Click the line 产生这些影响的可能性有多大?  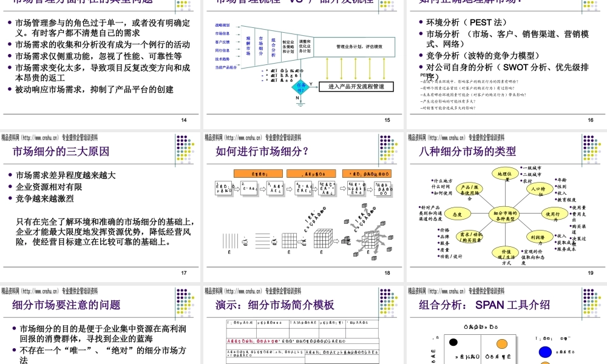[449, 101]
